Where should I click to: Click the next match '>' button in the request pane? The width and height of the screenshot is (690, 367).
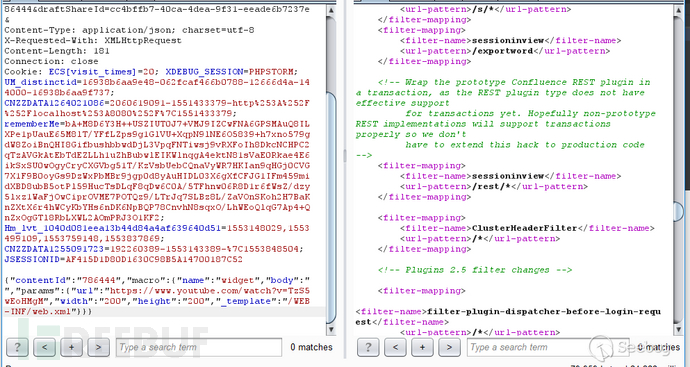tap(98, 347)
